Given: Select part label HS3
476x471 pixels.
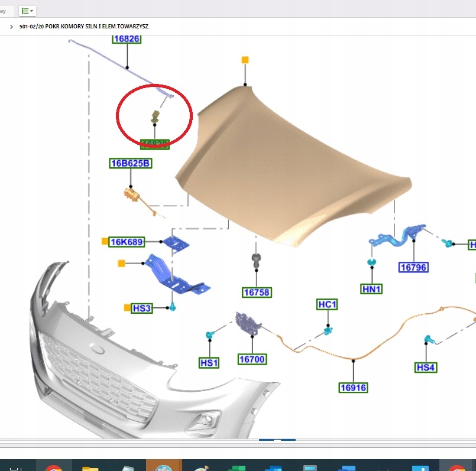Looking at the screenshot, I should point(142,308).
